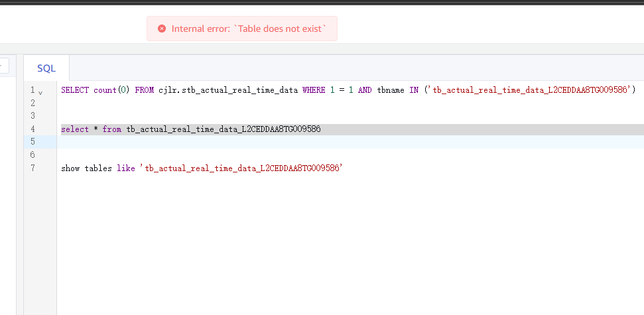
Task: Click line number 6 in the gutter
Action: coord(32,155)
